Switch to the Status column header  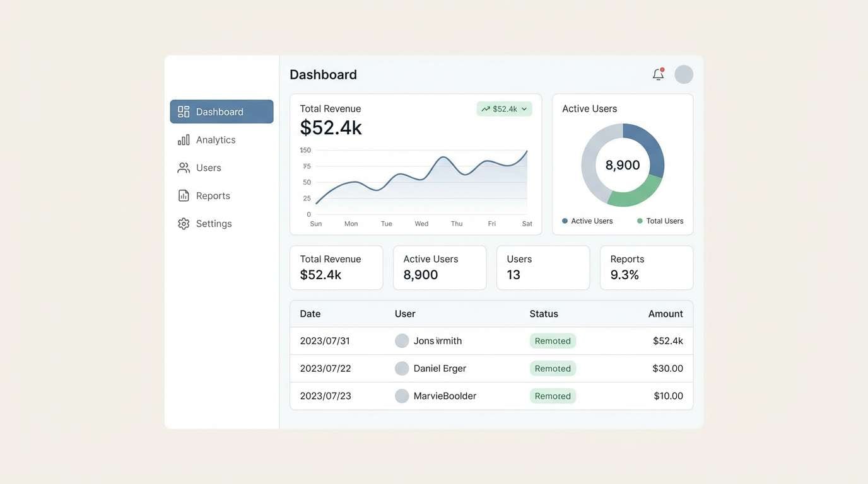[x=544, y=313]
